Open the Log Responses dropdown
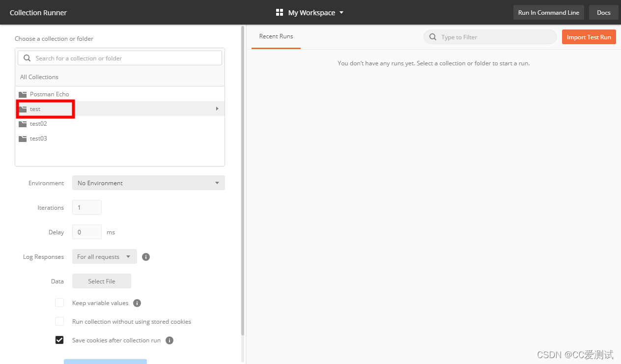Image resolution: width=621 pixels, height=364 pixels. (x=105, y=256)
